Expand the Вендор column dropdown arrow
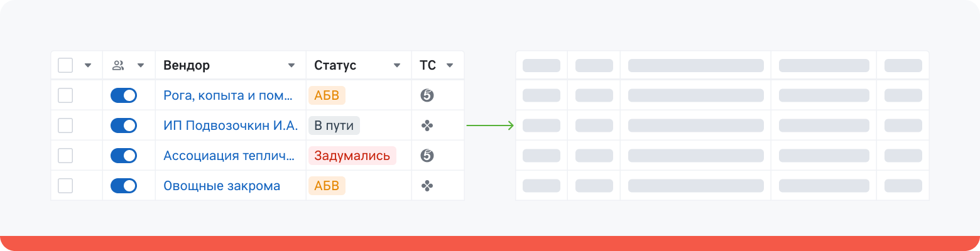The width and height of the screenshot is (980, 251). tap(291, 65)
